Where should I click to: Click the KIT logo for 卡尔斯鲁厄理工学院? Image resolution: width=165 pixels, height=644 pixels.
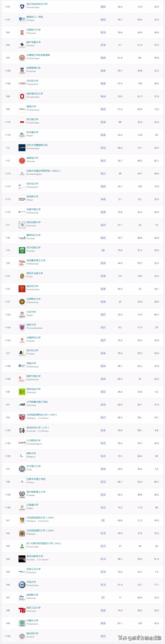[22, 405]
